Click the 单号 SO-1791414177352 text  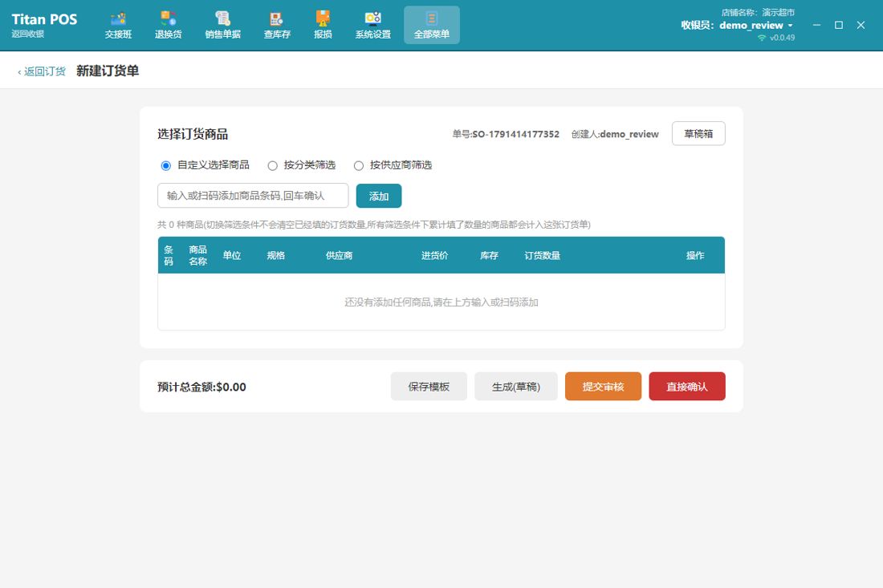pyautogui.click(x=506, y=134)
